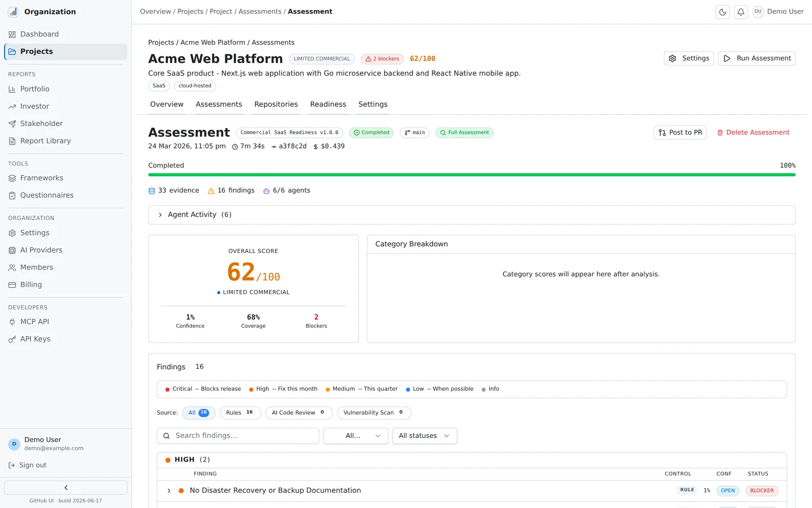Screen dimensions: 812x508
Task: Collapse the sidebar with chevron button
Action: [x=65, y=488]
